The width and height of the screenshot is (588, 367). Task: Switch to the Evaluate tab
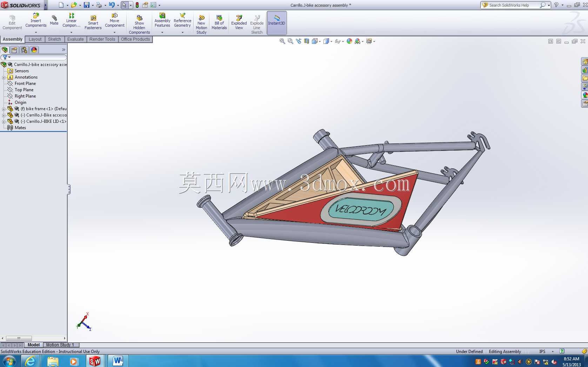75,39
